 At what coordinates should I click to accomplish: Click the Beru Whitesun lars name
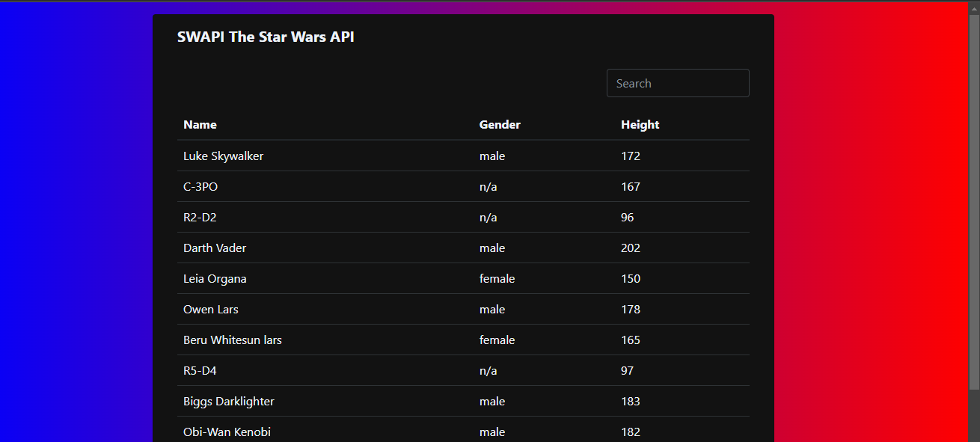coord(233,340)
